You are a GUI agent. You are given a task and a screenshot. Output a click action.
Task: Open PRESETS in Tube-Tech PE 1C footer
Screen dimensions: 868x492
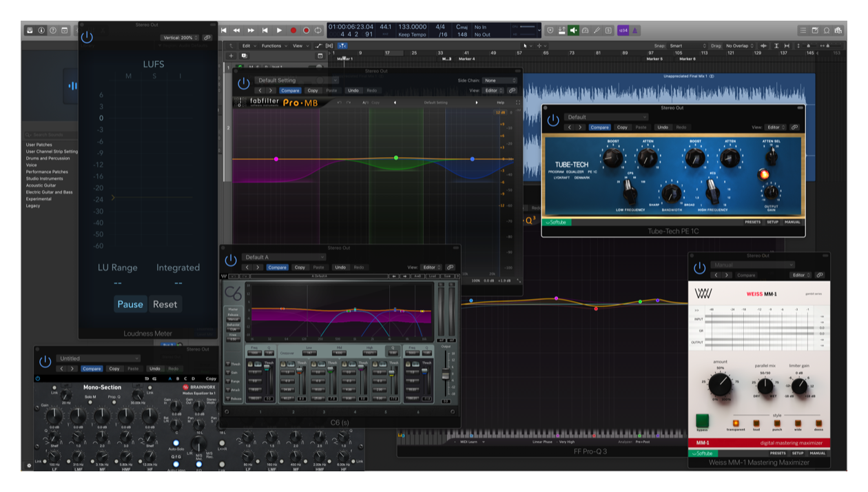click(x=752, y=223)
